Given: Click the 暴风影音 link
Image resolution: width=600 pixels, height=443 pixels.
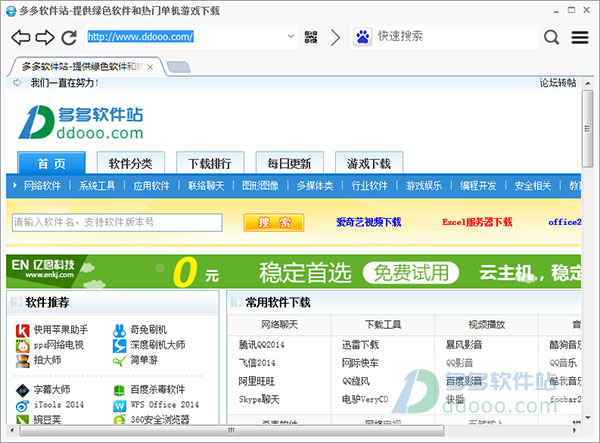Looking at the screenshot, I should [x=464, y=345].
